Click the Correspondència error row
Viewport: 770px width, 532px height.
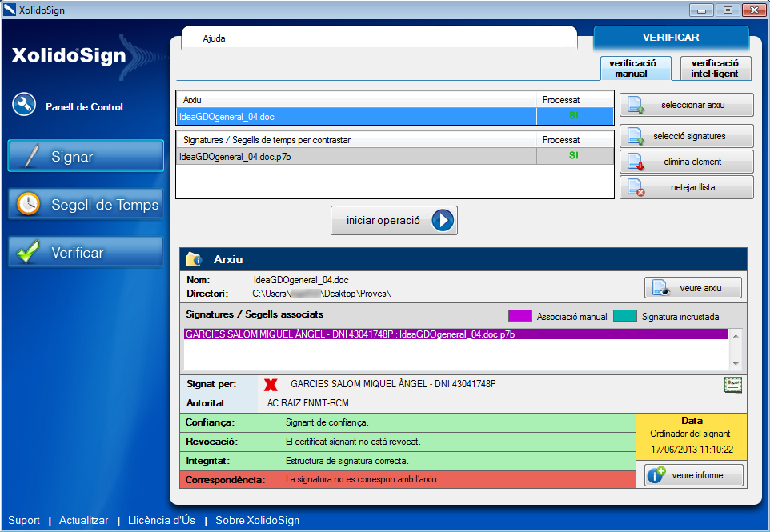pyautogui.click(x=408, y=479)
